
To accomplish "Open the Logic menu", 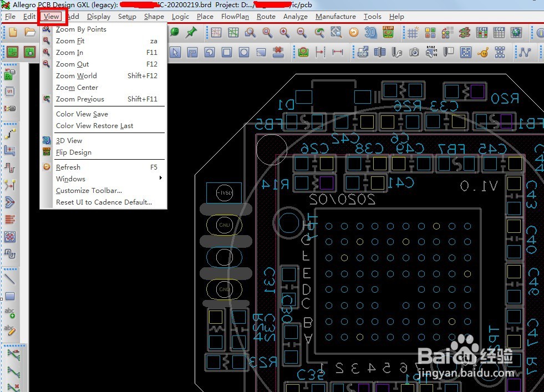I will point(180,16).
